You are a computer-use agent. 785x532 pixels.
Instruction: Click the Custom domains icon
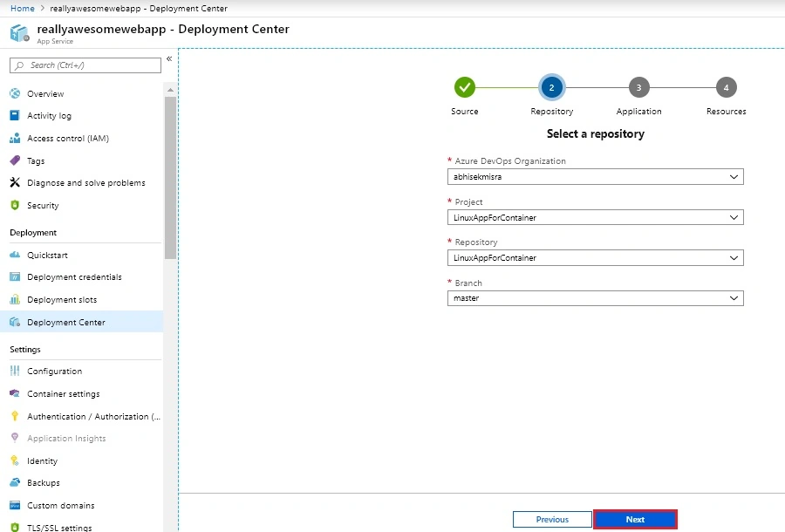tap(15, 505)
